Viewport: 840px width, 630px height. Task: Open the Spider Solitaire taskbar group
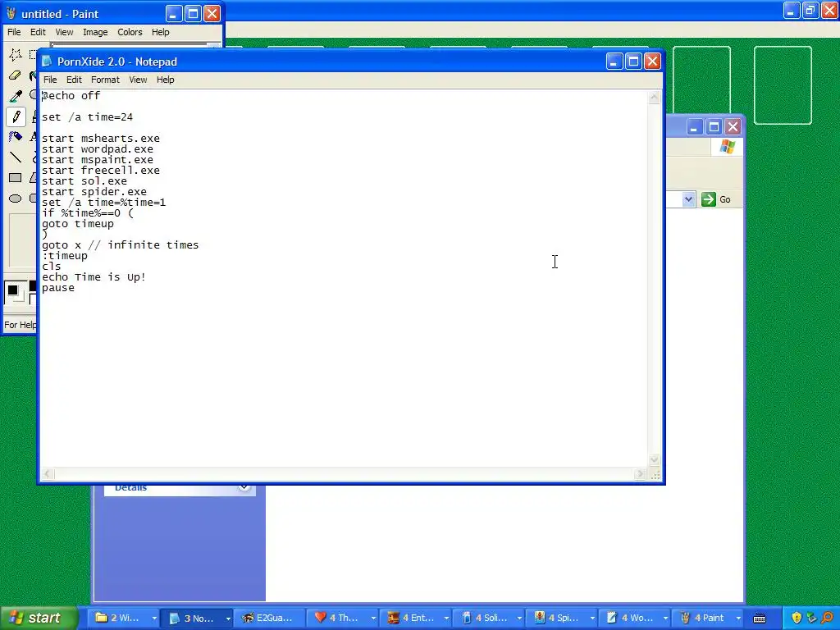(x=562, y=619)
